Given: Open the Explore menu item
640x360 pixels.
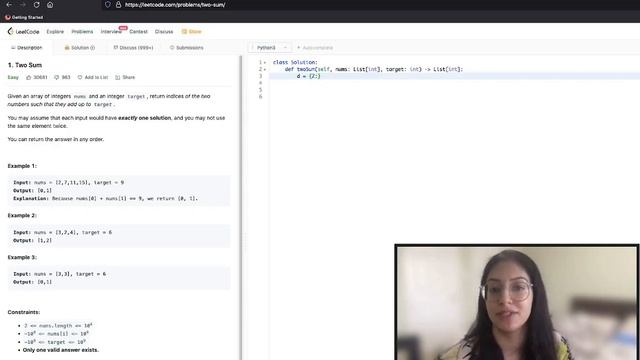Looking at the screenshot, I should point(55,31).
